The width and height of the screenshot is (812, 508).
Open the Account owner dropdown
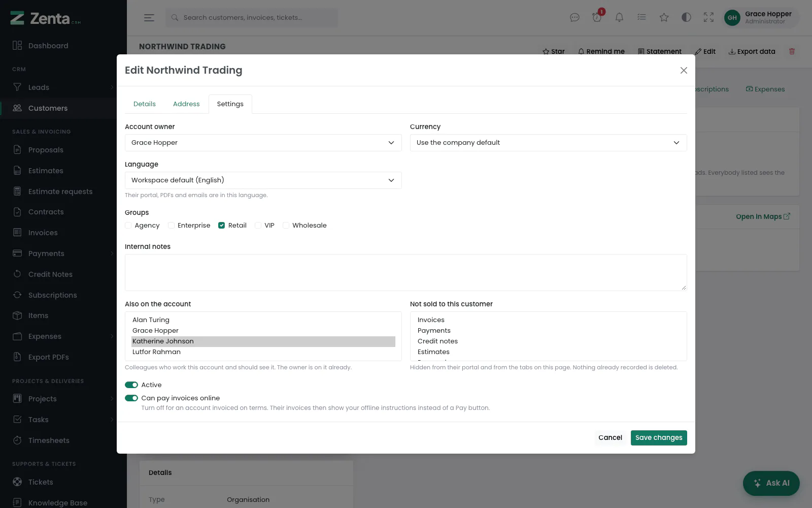point(263,143)
